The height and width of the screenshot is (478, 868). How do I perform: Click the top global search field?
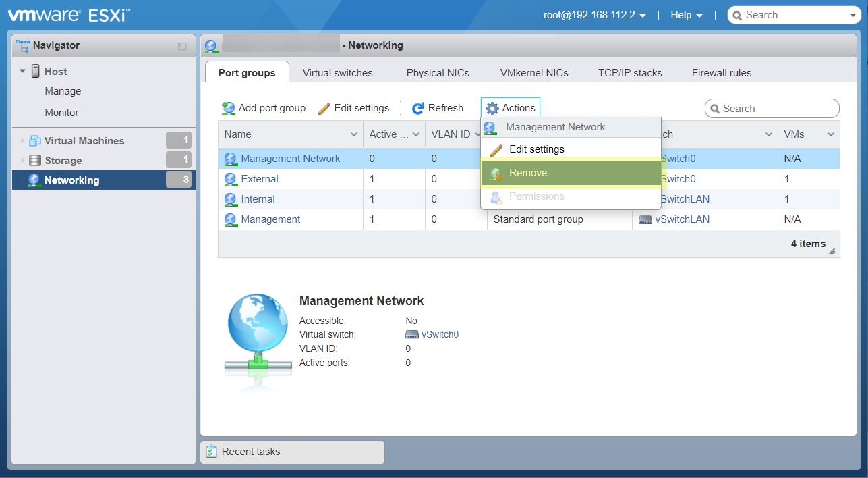point(794,15)
